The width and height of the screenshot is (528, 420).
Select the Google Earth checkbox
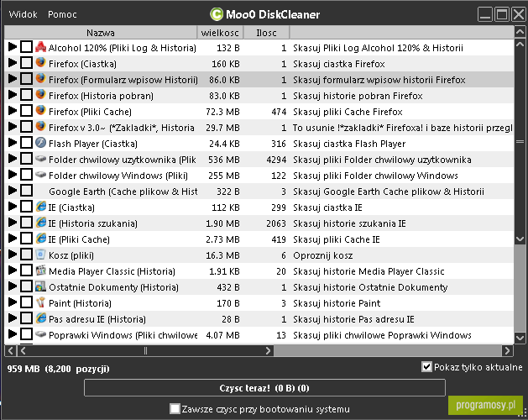tap(26, 191)
